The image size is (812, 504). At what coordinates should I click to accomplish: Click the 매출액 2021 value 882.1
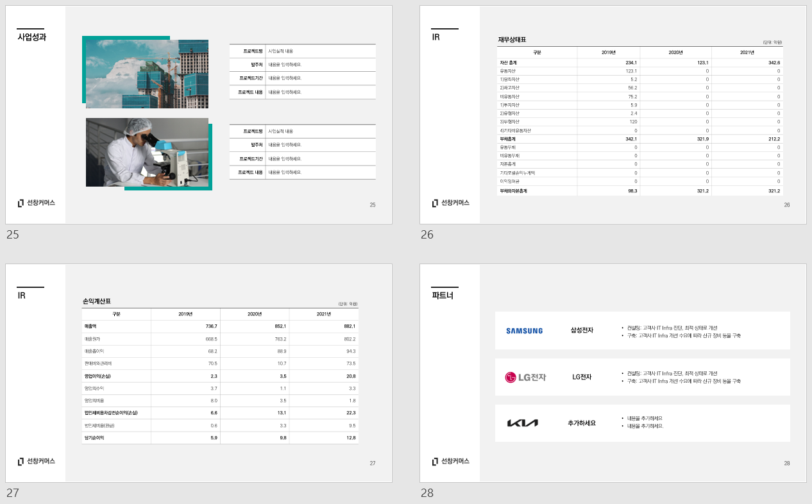coord(349,326)
